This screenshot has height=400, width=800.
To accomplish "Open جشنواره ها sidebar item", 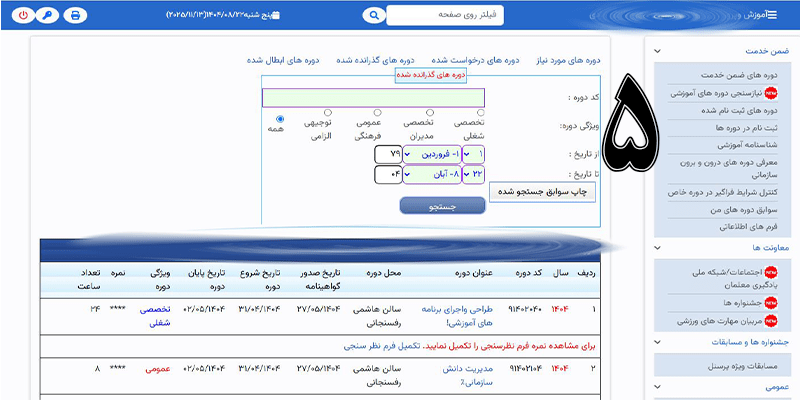I will click(x=744, y=303).
